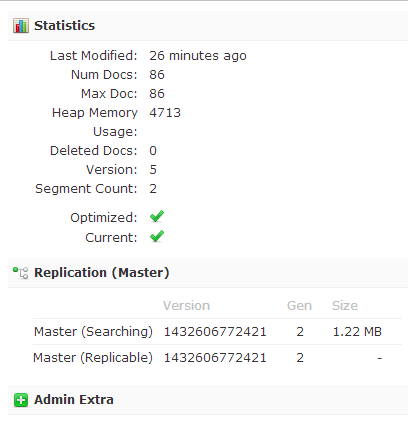
Task: Expand the Admin Extra section
Action: coord(208,400)
